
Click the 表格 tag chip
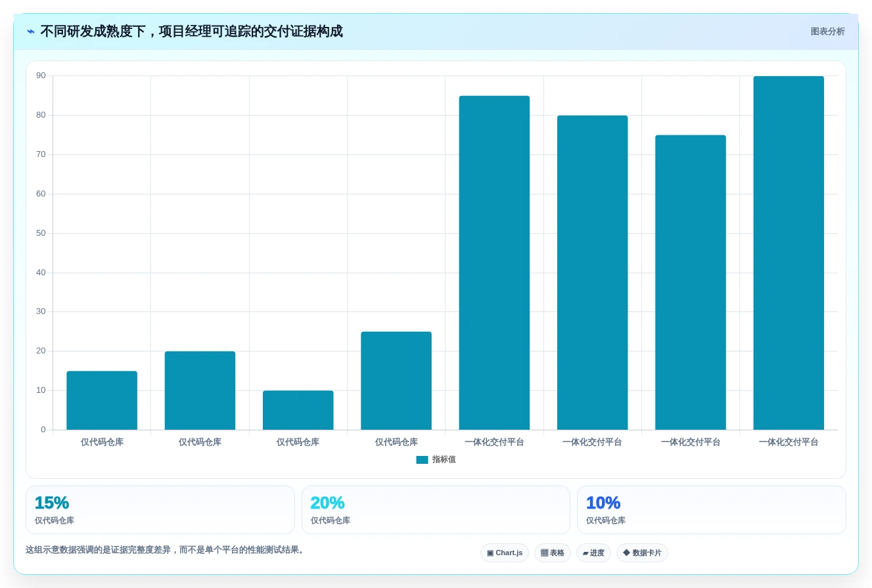tap(553, 553)
